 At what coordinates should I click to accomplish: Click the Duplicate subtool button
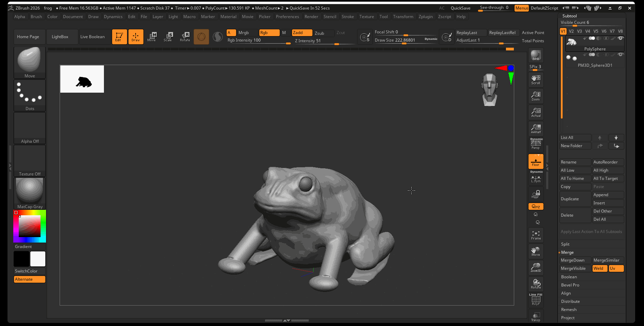point(575,199)
